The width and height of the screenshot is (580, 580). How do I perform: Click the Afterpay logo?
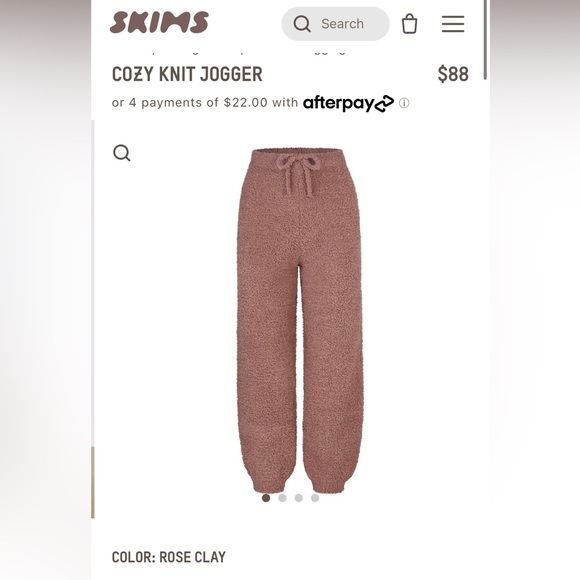coord(348,103)
